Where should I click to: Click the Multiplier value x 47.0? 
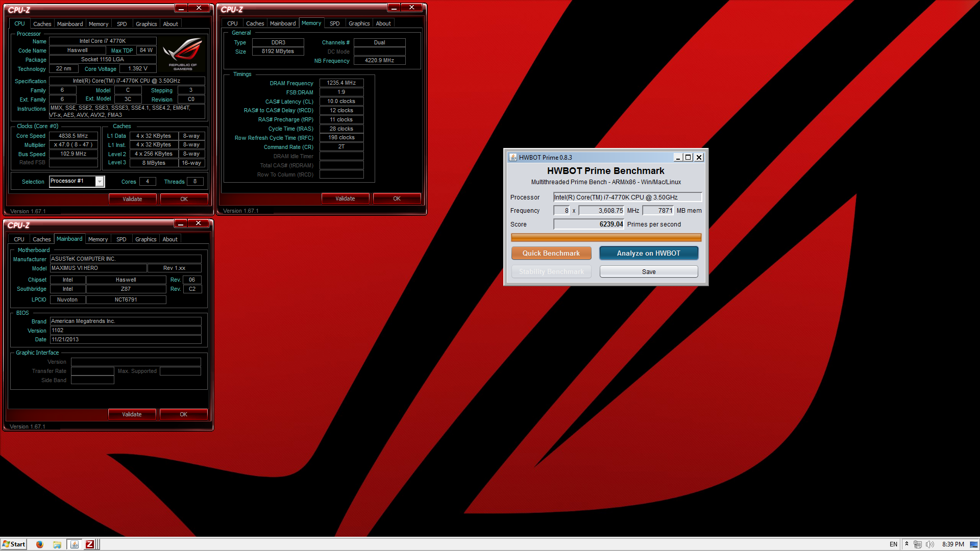(73, 144)
